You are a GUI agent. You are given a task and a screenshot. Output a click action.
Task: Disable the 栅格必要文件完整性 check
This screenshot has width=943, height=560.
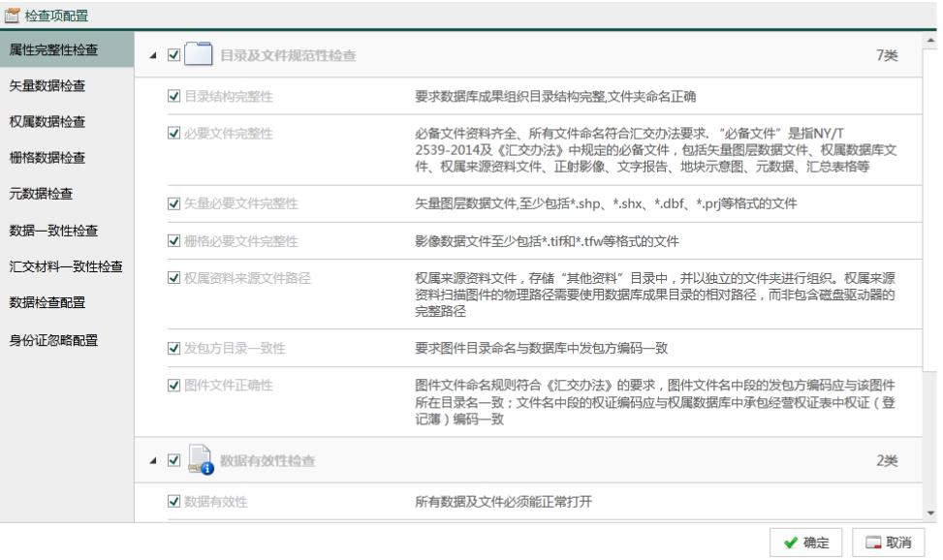coord(174,240)
